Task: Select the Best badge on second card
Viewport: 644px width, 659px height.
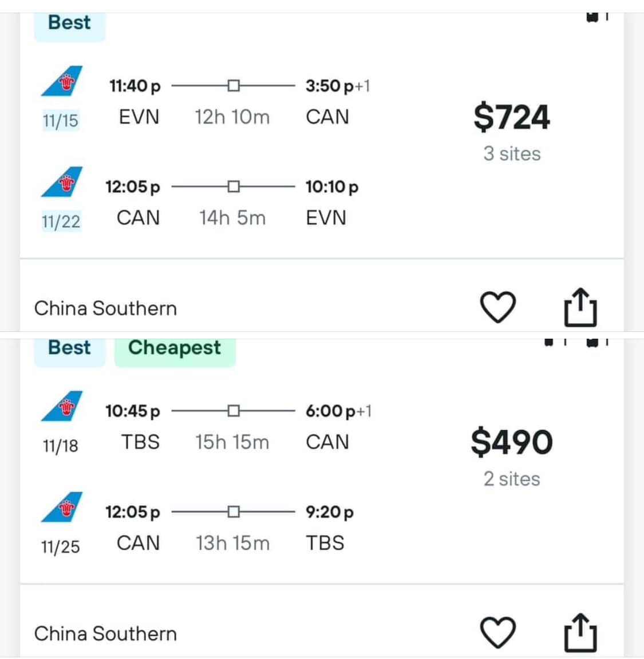Action: (69, 350)
